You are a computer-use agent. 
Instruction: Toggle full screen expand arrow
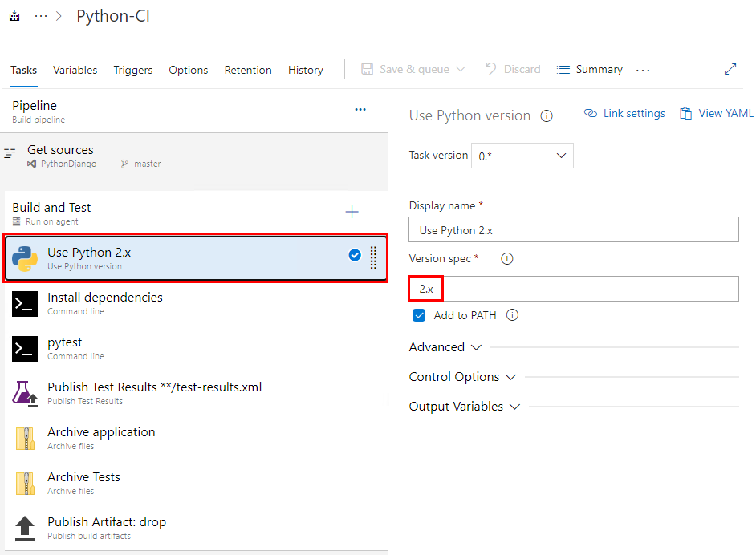pos(730,69)
